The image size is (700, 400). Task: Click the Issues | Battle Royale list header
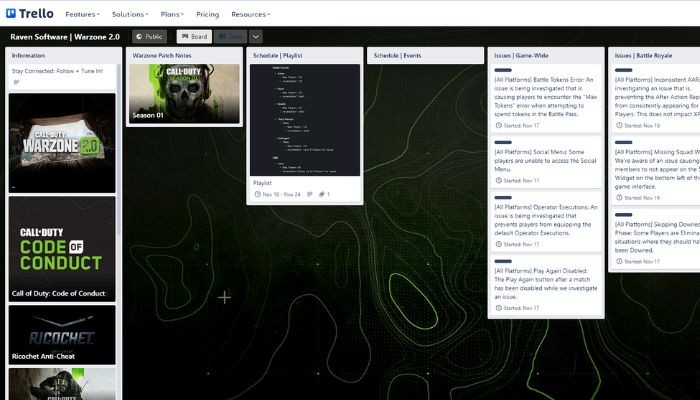click(x=643, y=55)
